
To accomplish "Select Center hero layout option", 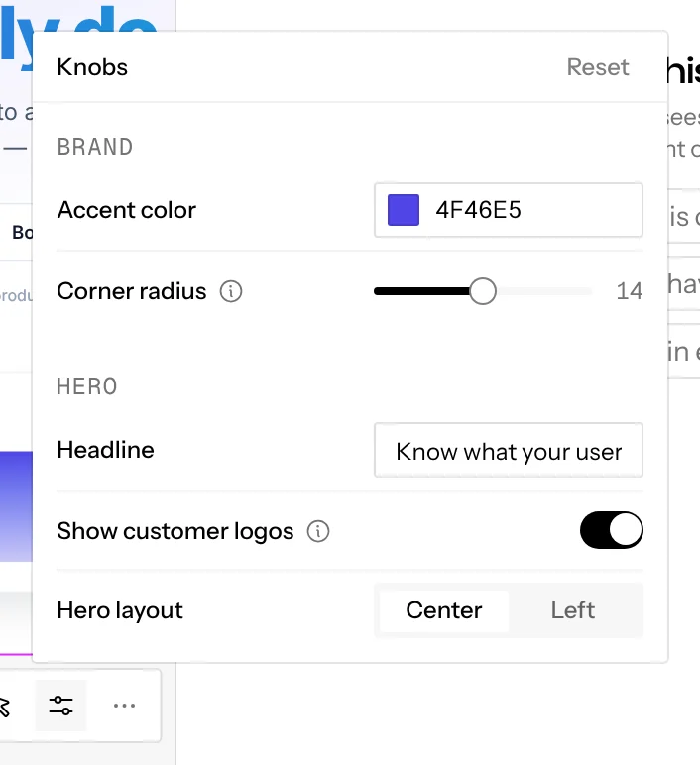I will coord(444,610).
